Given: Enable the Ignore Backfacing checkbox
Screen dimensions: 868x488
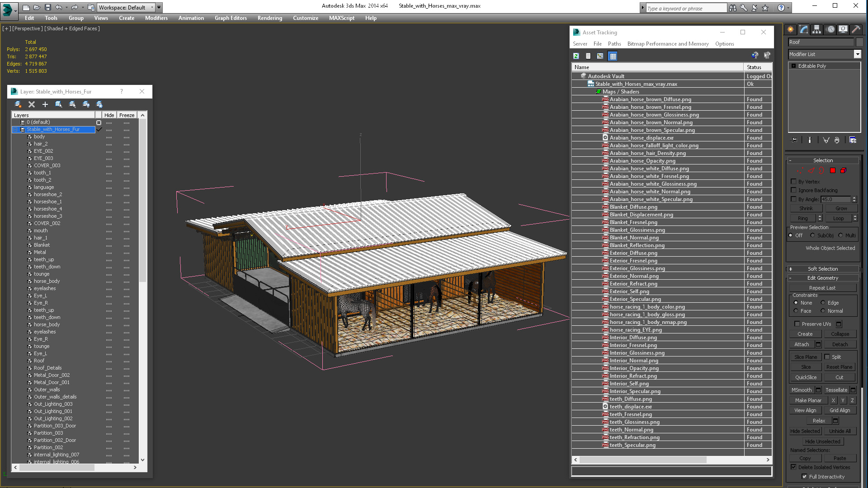Looking at the screenshot, I should point(793,190).
